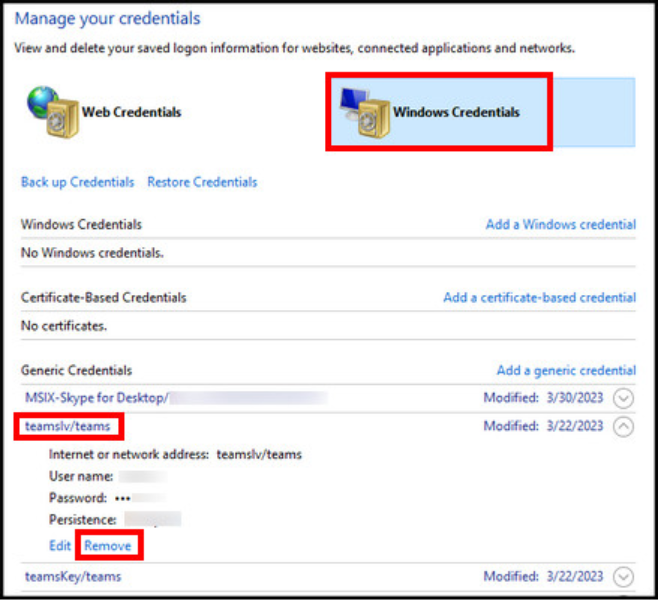The height and width of the screenshot is (600, 658).
Task: Click the teamsKey/teams credential name
Action: click(x=73, y=577)
